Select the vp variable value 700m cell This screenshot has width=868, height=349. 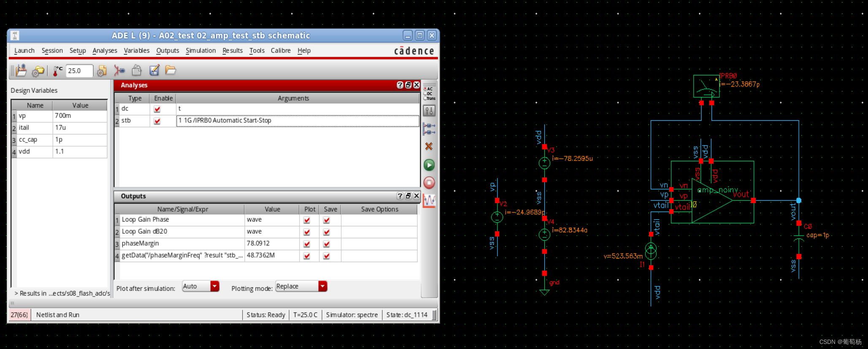click(x=80, y=115)
